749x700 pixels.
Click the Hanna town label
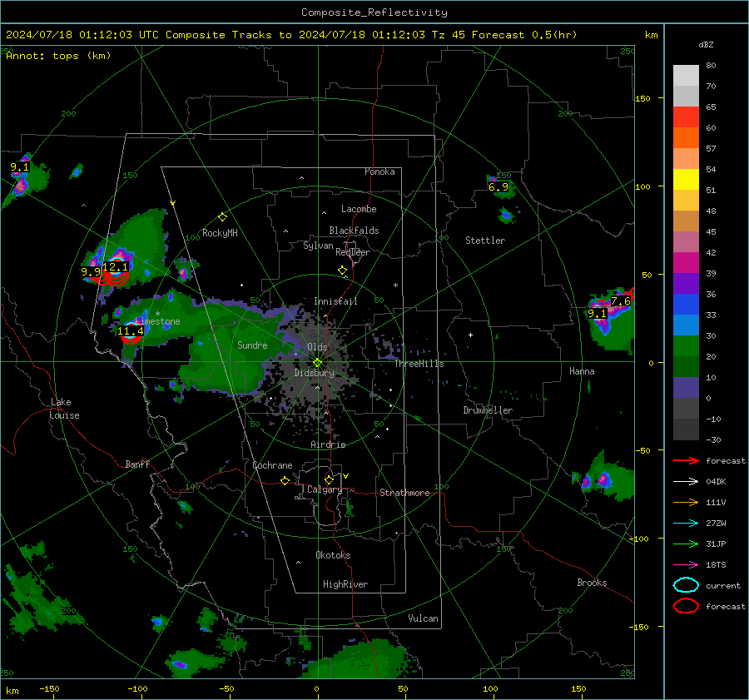582,371
